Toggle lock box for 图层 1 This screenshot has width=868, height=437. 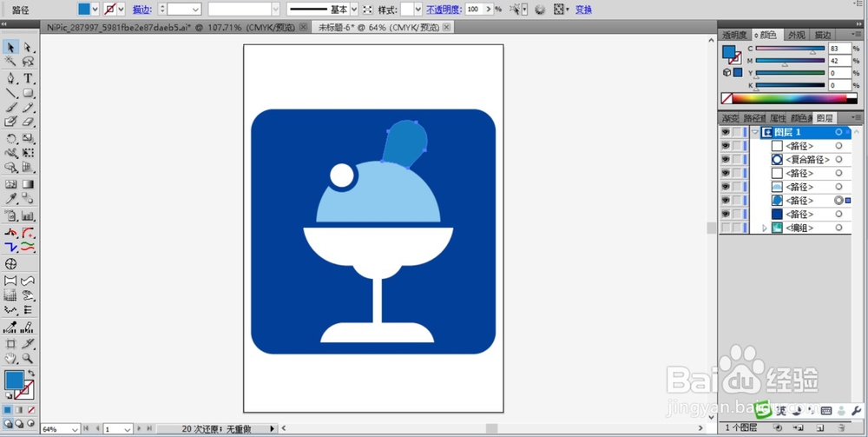point(736,132)
